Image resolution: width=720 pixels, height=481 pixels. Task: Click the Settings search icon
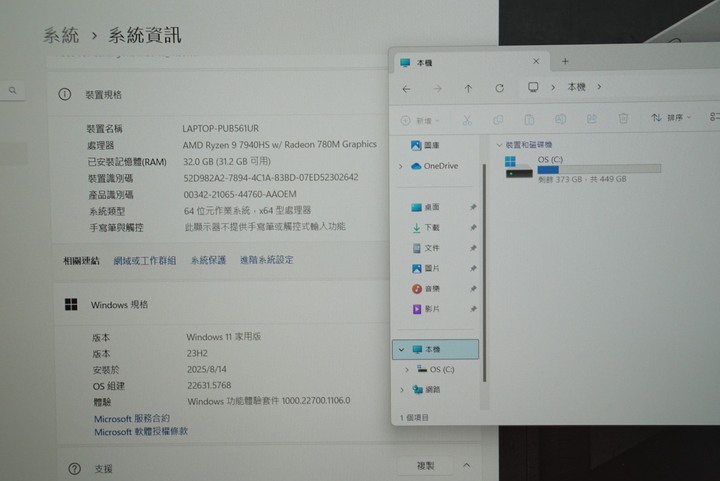tap(13, 90)
